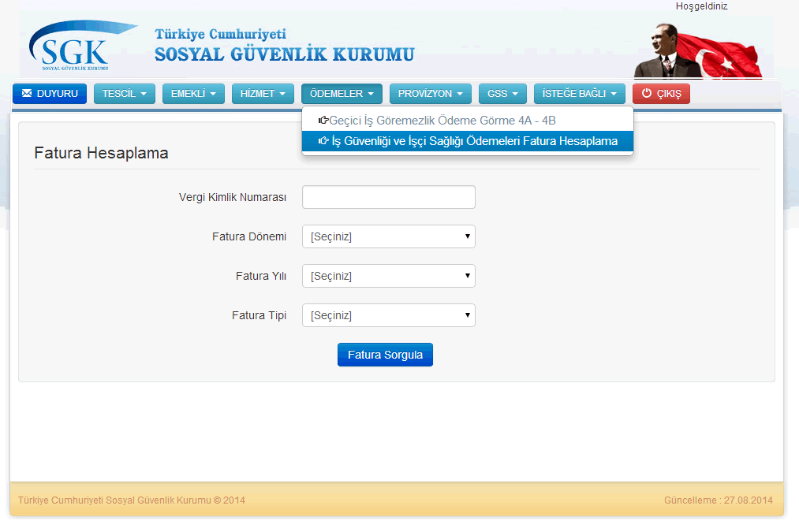Click the pointing hand icon beside Geçici İş

click(x=323, y=121)
